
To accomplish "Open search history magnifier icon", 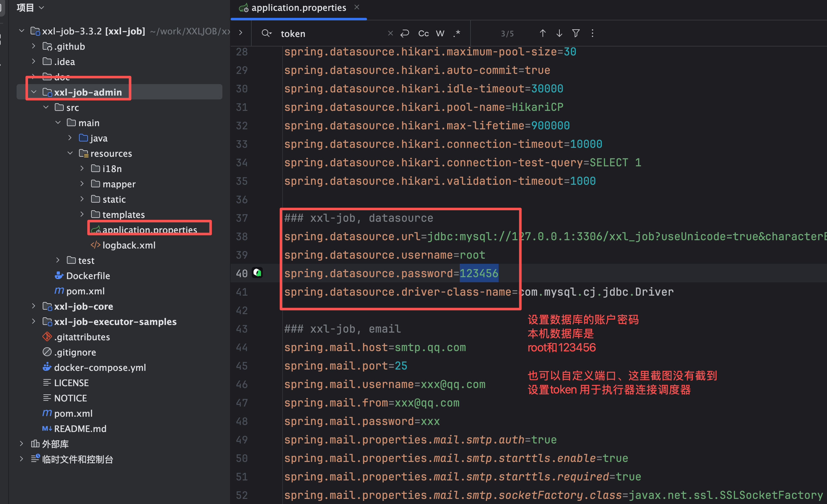I will pyautogui.click(x=266, y=33).
